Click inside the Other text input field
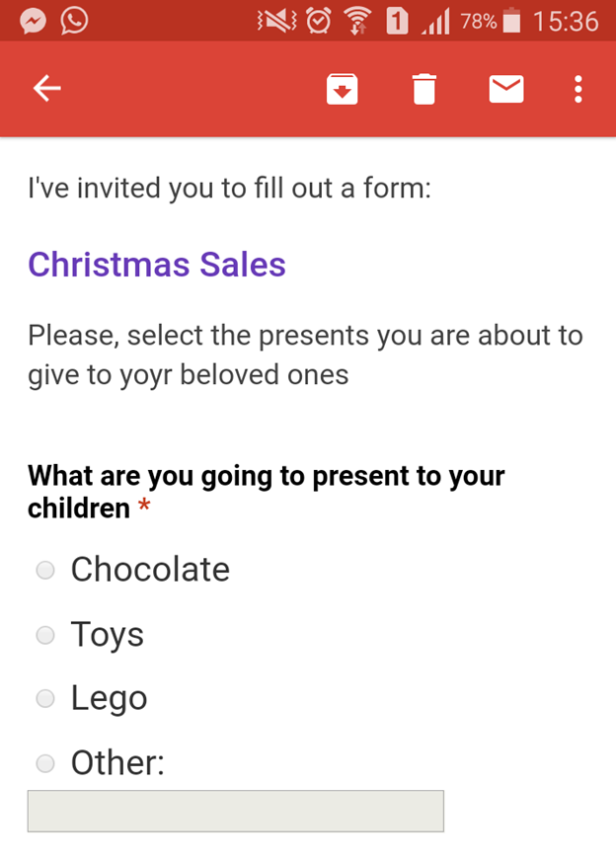The height and width of the screenshot is (862, 616). pyautogui.click(x=235, y=811)
